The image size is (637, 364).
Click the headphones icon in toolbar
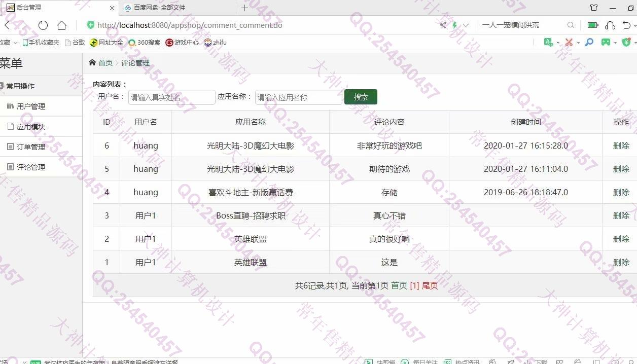point(610,25)
